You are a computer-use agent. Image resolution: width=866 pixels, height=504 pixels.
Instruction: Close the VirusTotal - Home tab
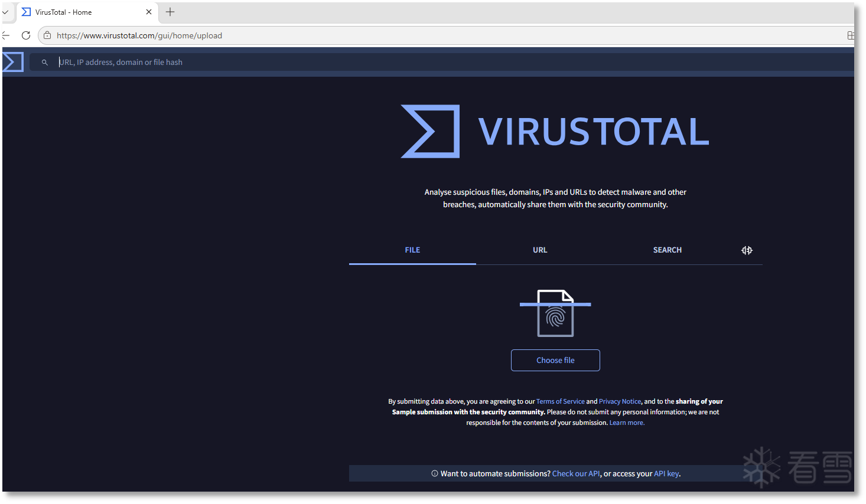(149, 12)
